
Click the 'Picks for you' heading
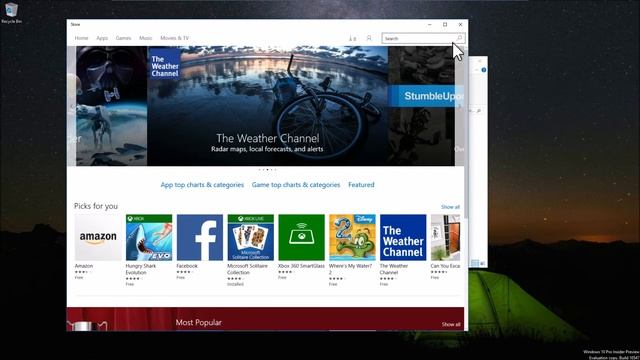pos(96,206)
